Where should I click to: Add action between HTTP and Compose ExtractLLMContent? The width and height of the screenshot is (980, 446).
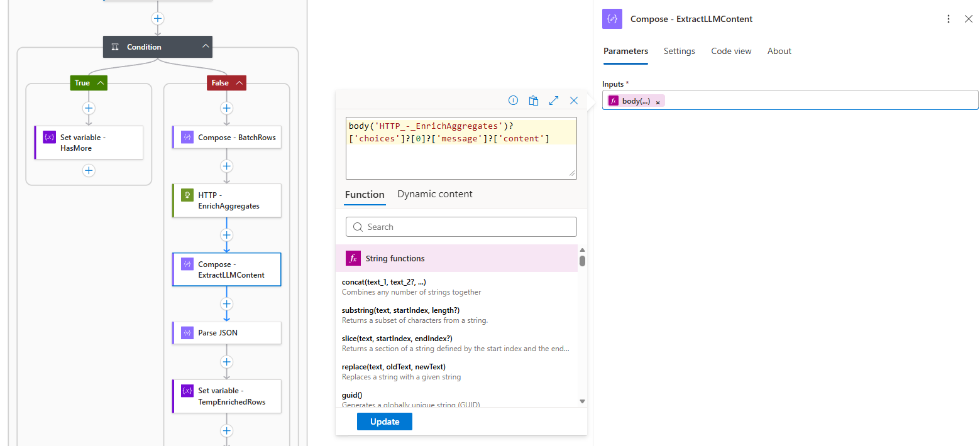(x=227, y=235)
